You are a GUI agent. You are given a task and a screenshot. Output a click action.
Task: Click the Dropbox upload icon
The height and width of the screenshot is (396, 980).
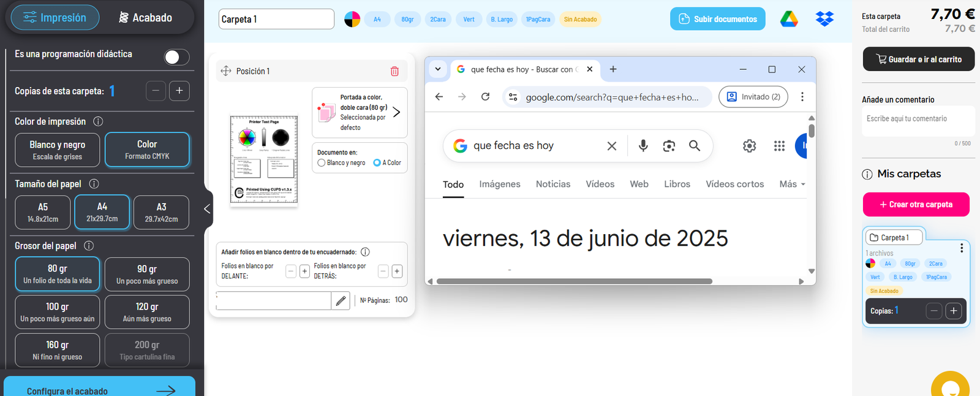pyautogui.click(x=824, y=19)
